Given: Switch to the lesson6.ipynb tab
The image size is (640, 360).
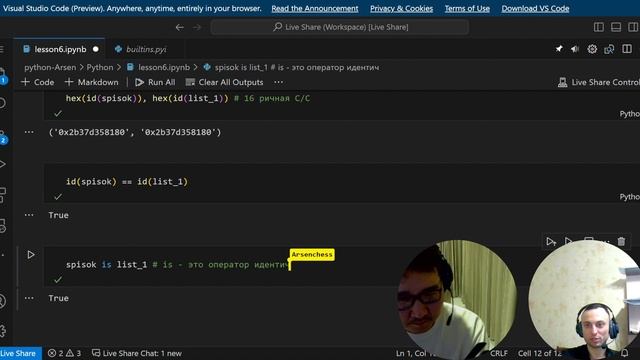Looking at the screenshot, I should (60, 49).
